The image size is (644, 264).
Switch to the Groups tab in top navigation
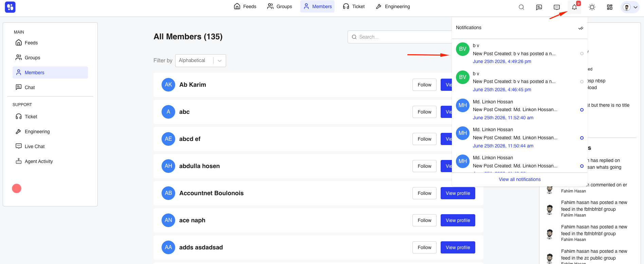280,6
